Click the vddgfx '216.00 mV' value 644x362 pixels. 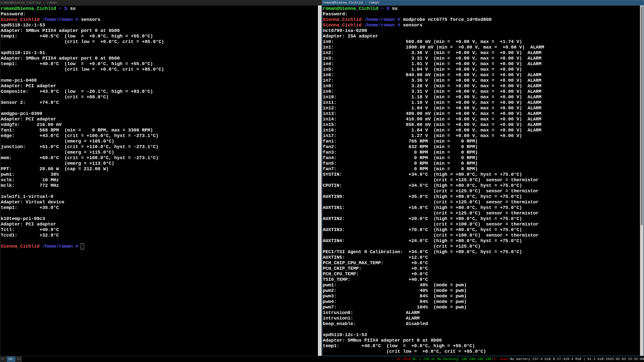tap(49, 125)
